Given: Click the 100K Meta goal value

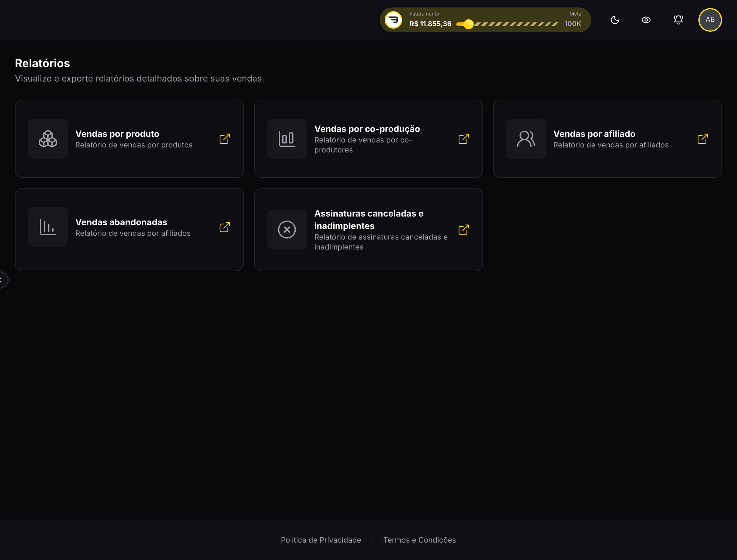Looking at the screenshot, I should point(573,24).
